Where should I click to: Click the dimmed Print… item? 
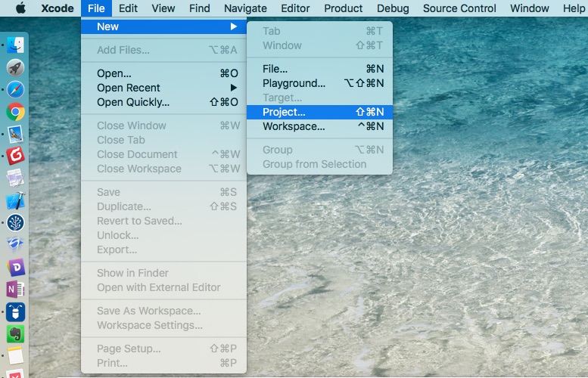(164, 364)
